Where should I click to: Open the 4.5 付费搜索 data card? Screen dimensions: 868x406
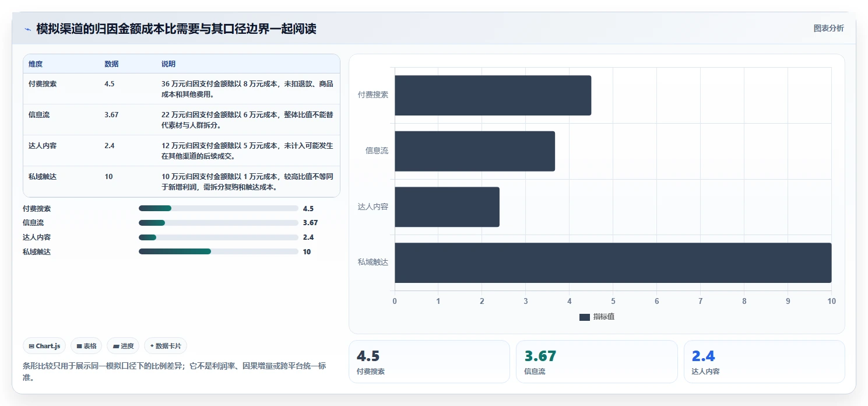(x=429, y=362)
